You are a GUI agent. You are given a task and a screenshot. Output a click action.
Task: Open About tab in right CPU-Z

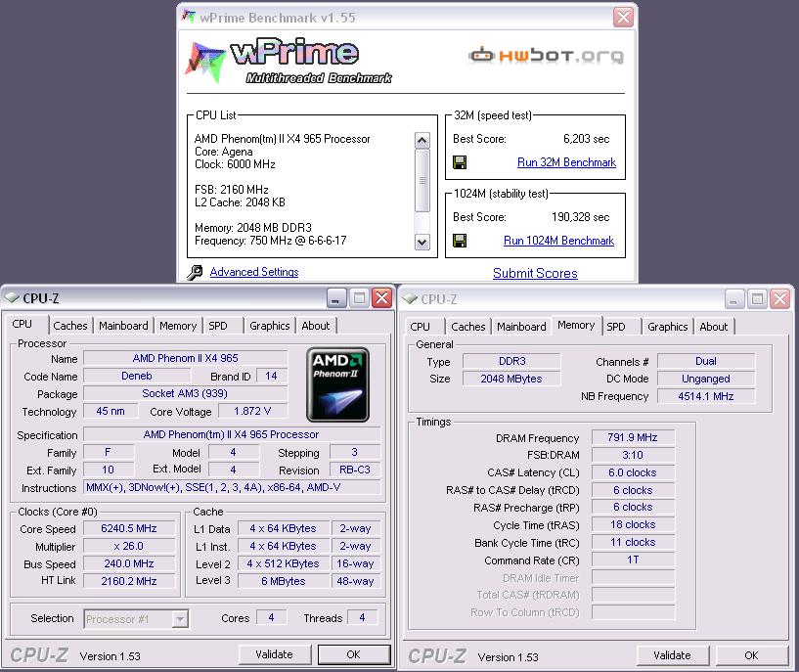713,327
